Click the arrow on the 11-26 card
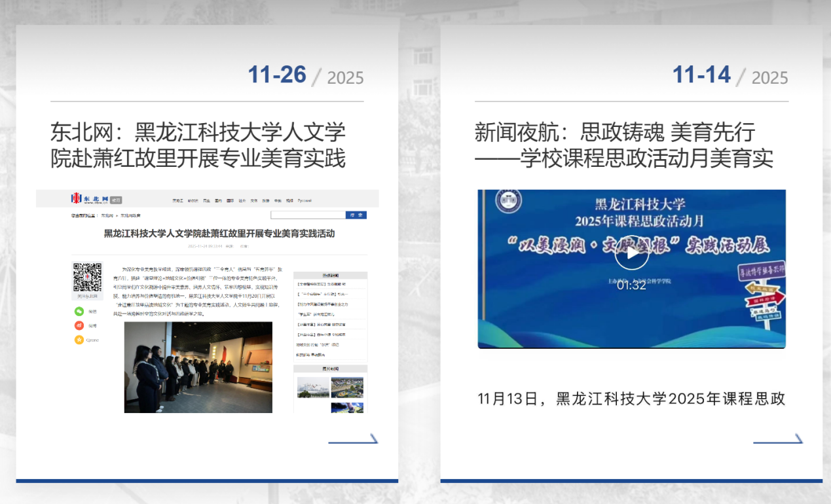831x504 pixels. (x=353, y=439)
